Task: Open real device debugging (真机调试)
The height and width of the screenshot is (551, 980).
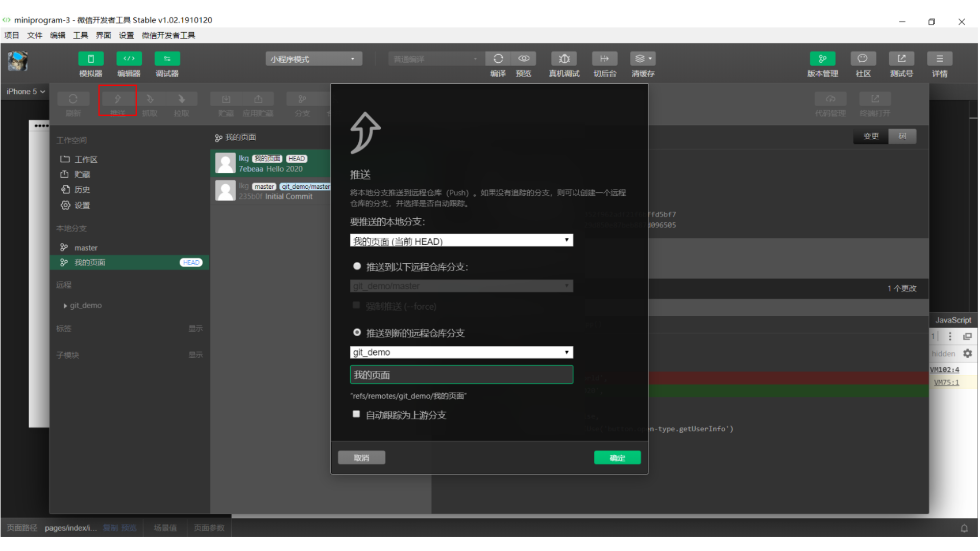Action: [564, 59]
